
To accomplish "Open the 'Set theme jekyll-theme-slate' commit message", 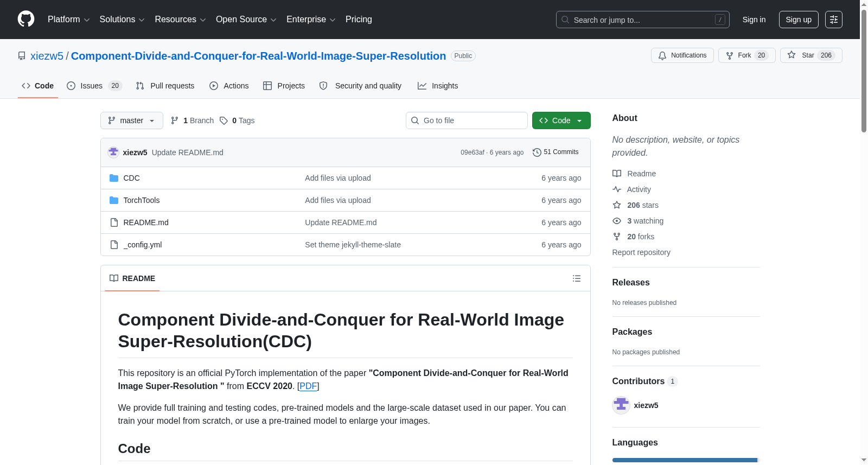I will click(353, 245).
